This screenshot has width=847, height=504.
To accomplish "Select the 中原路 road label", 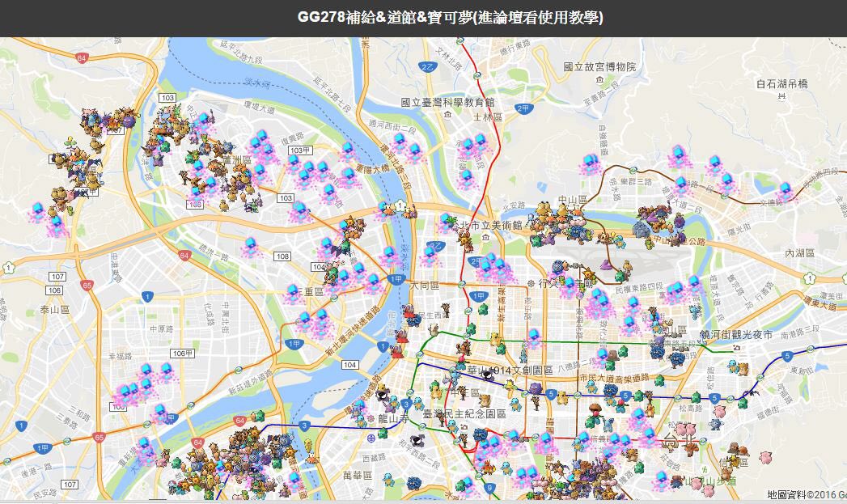I will (x=162, y=329).
